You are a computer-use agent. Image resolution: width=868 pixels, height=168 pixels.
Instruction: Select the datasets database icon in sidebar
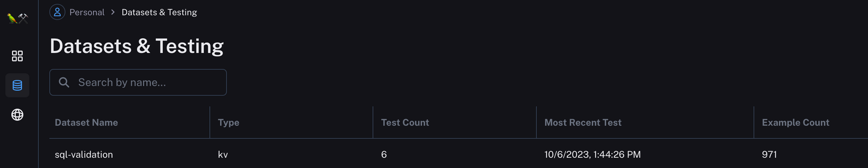(x=17, y=86)
